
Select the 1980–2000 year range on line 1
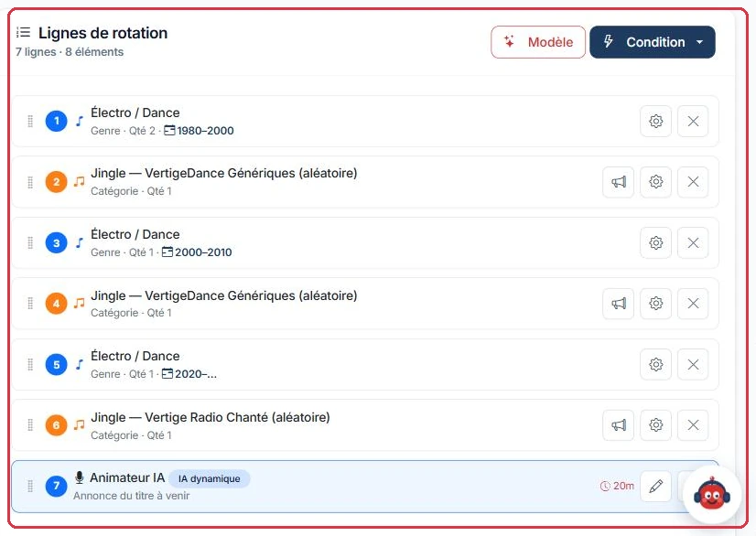(x=200, y=131)
